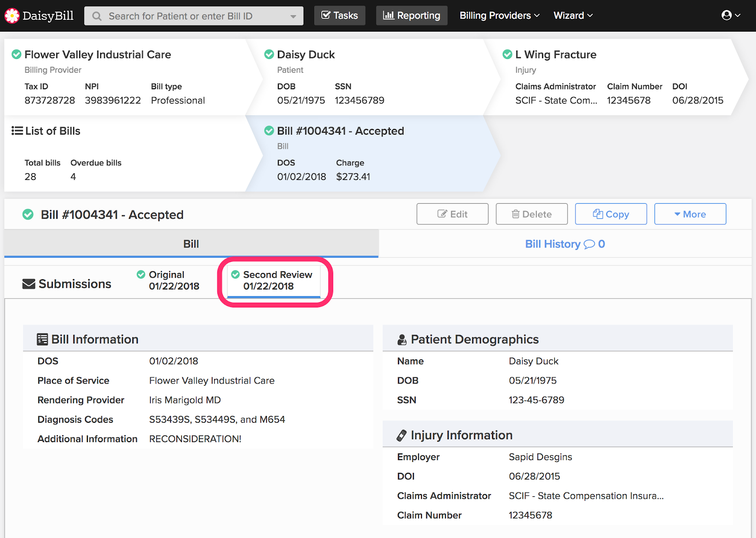Click the Bill History comment bubble icon

click(589, 244)
